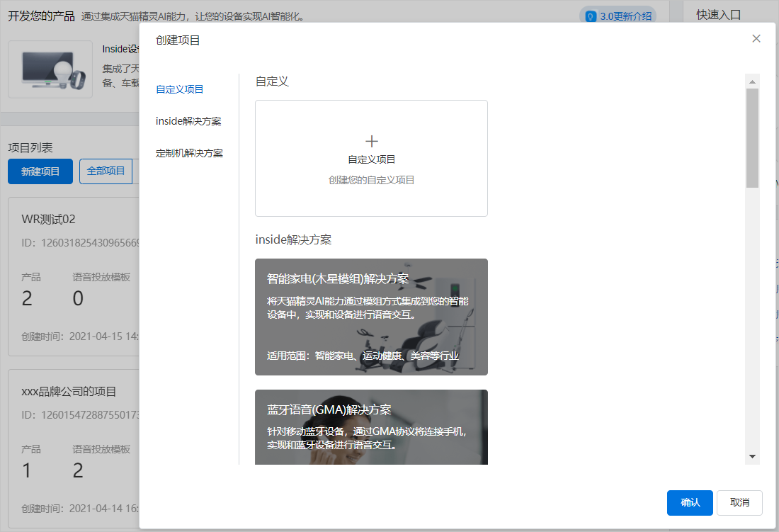This screenshot has height=532, width=779.
Task: Click the Inside设备 monitor thumbnail
Action: (x=50, y=69)
